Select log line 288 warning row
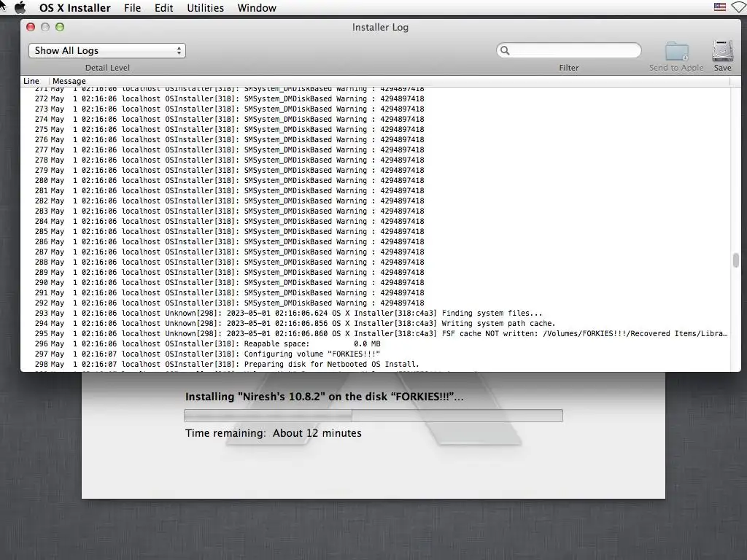The width and height of the screenshot is (747, 560). [x=375, y=262]
